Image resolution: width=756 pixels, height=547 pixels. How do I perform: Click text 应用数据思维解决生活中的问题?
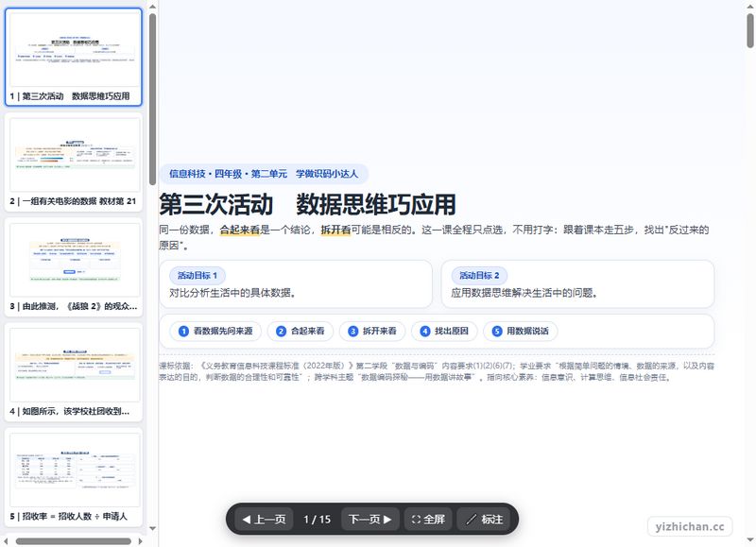pos(524,293)
